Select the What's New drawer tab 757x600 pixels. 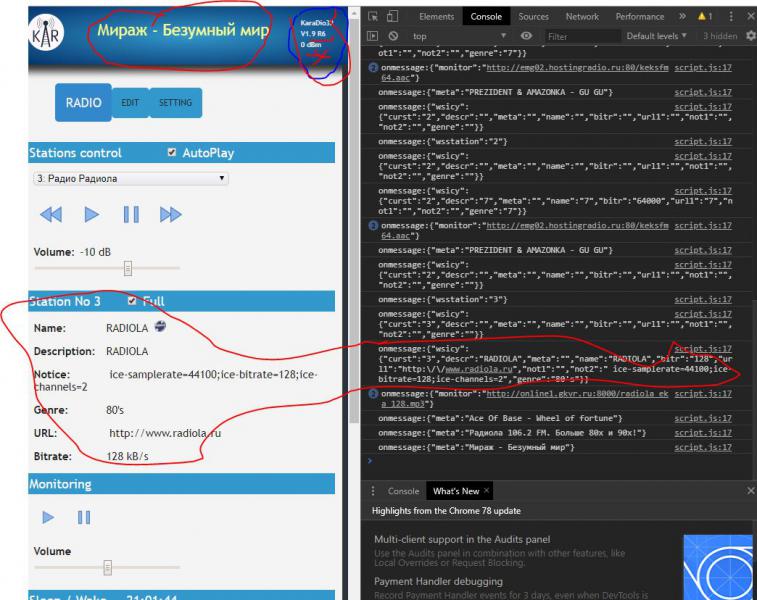point(456,491)
